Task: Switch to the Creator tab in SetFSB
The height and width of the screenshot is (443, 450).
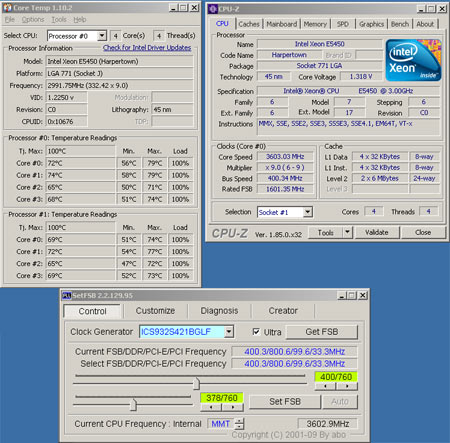Action: (283, 311)
